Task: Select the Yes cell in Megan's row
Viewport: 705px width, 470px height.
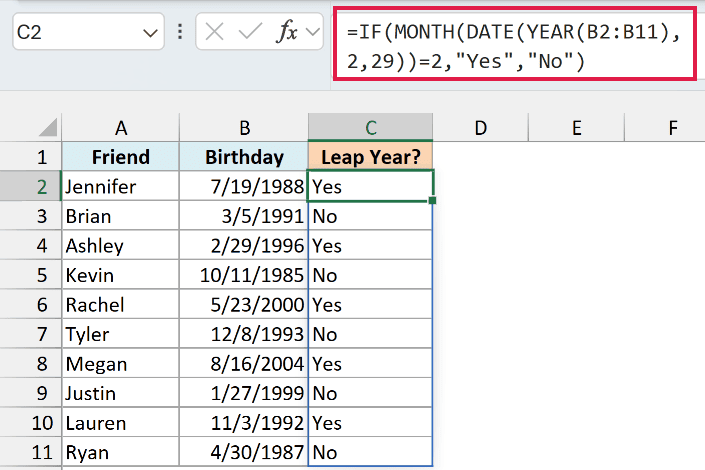Action: 370,363
